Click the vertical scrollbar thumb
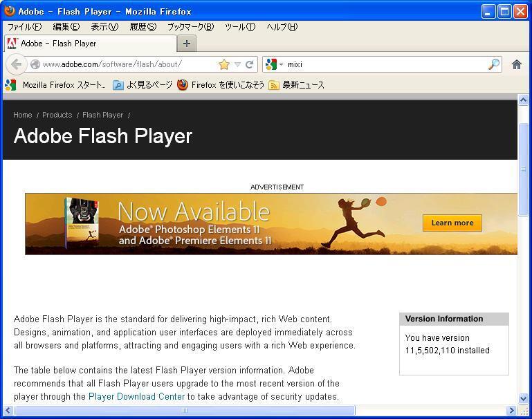This screenshot has height=419, width=532. 523,169
